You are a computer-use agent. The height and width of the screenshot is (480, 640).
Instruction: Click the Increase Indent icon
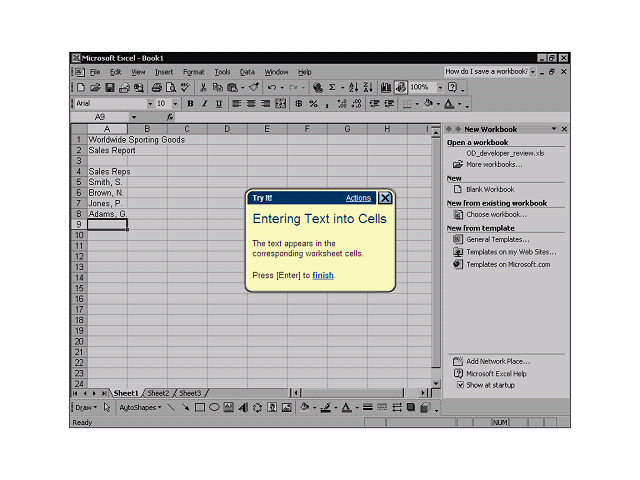pyautogui.click(x=389, y=104)
